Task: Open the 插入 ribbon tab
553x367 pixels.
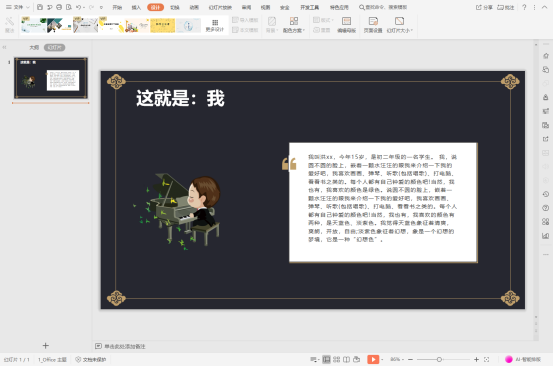Action: pyautogui.click(x=136, y=7)
